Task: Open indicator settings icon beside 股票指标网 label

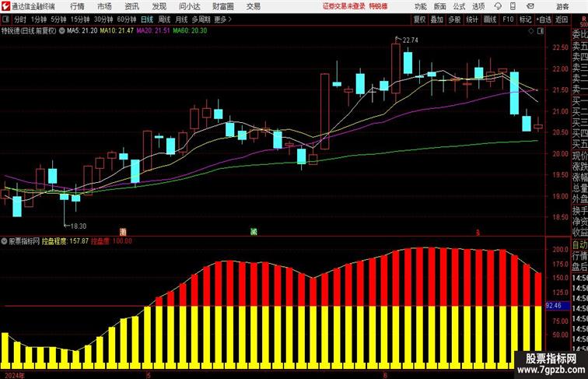Action: [4, 241]
